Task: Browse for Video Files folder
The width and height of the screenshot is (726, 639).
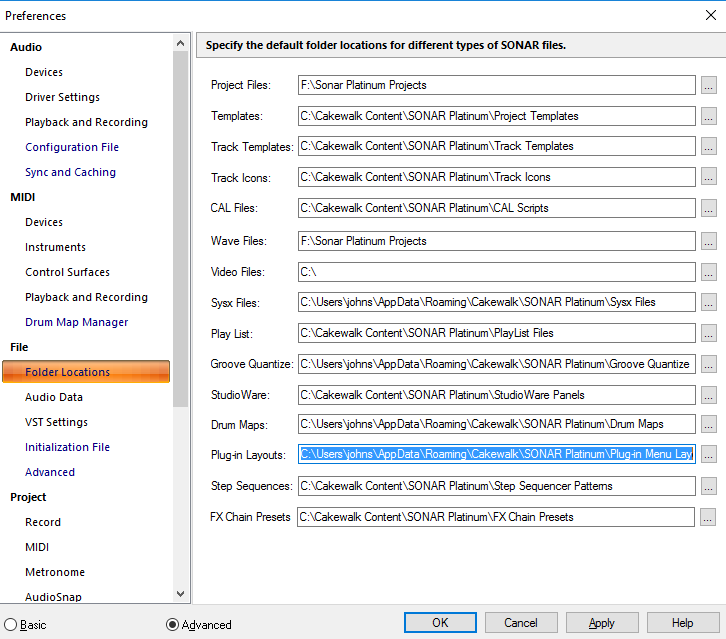Action: [708, 272]
